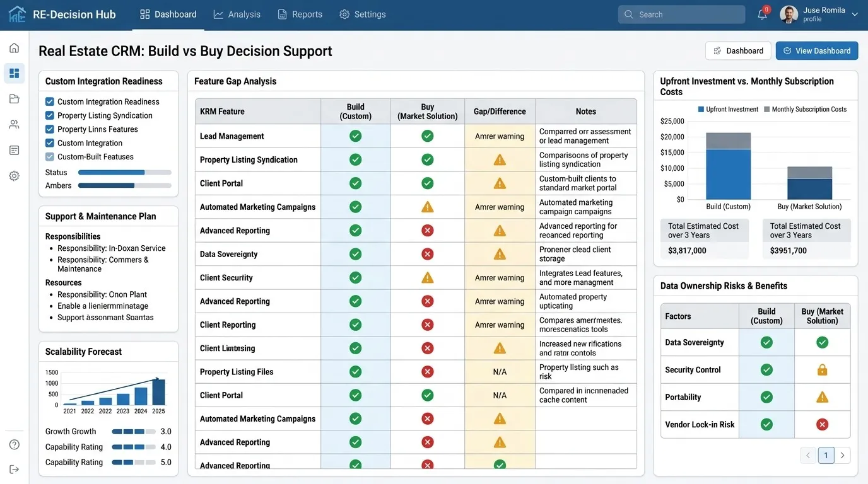Click the $3,817,000 total cost value
Viewport: 868px width, 484px height.
[687, 251]
